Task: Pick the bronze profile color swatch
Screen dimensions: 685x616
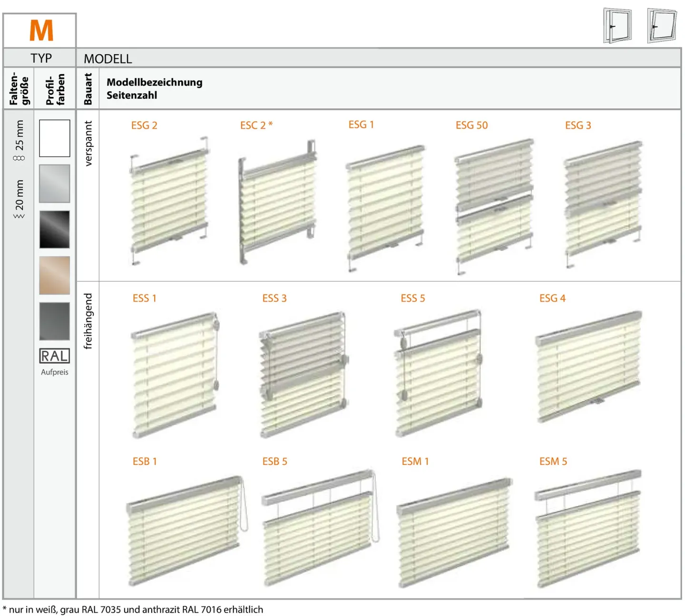Action: pos(54,275)
